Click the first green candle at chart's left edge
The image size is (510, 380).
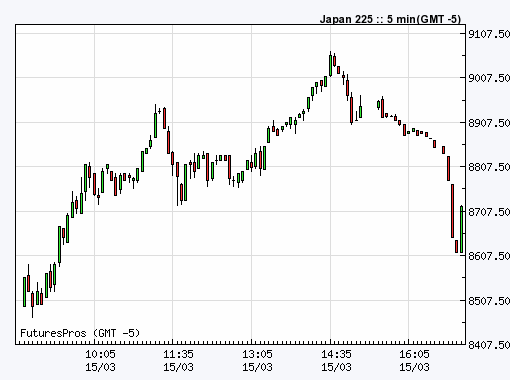[24, 292]
